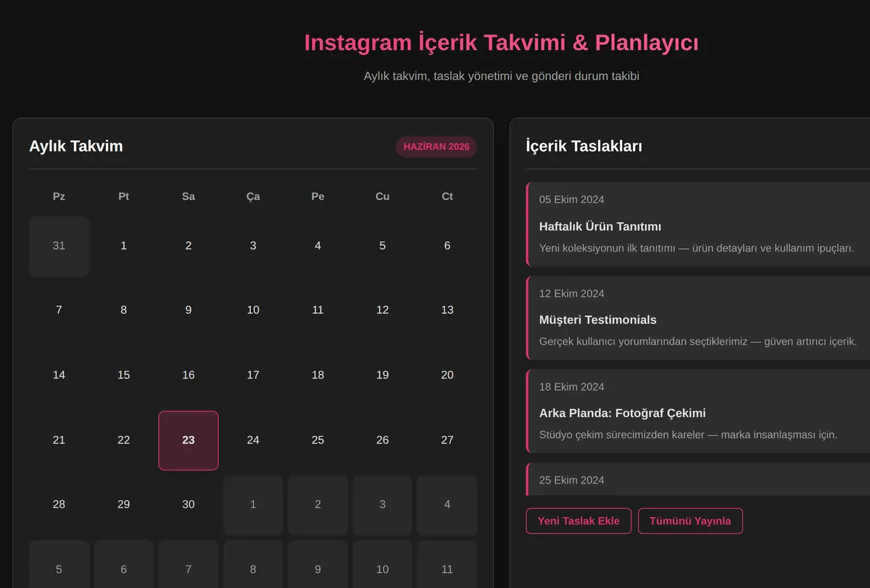Select June day 14 in calendar
The image size is (870, 588).
pos(59,375)
